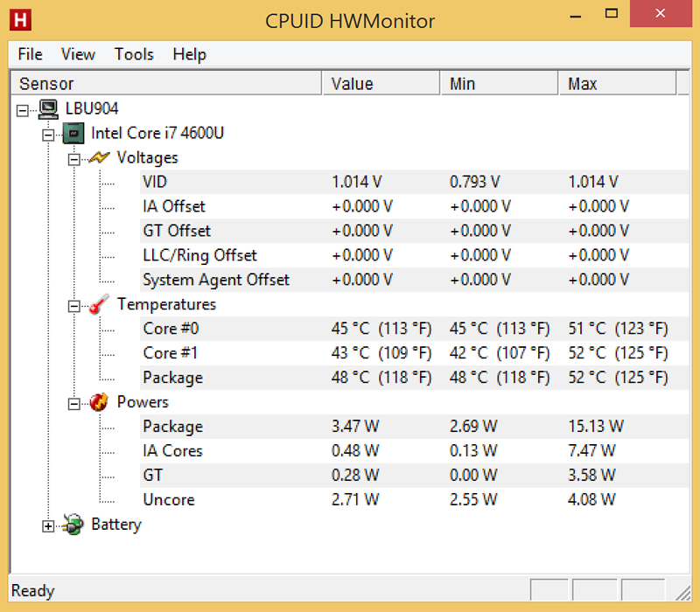Screen dimensions: 700x612
Task: Click the Ready status bar text
Action: click(33, 591)
